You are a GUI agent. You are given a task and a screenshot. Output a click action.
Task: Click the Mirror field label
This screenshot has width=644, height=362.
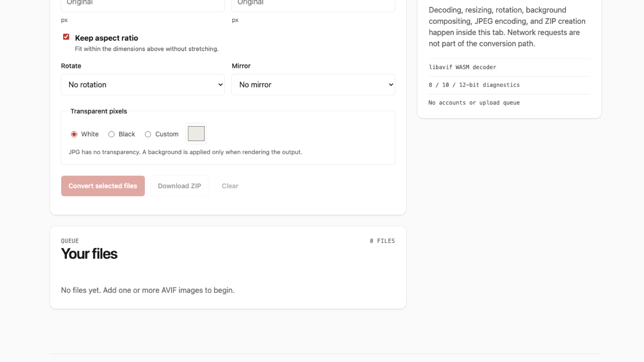click(x=241, y=66)
